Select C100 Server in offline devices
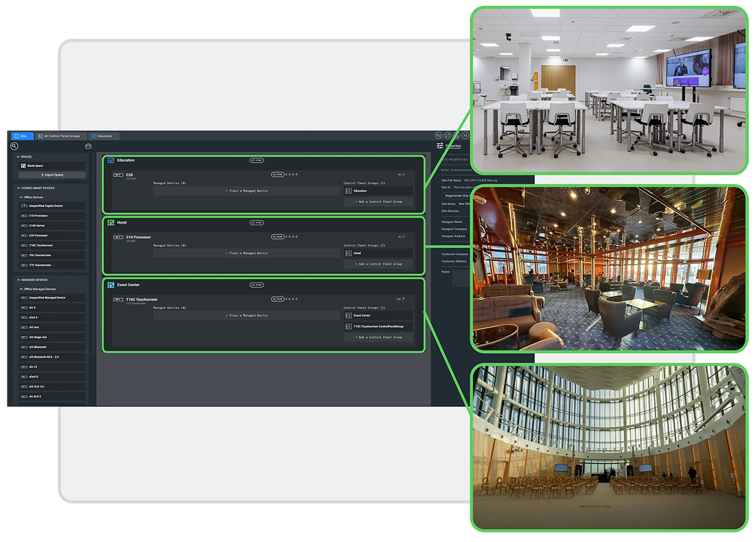The width and height of the screenshot is (756, 542). [x=52, y=226]
